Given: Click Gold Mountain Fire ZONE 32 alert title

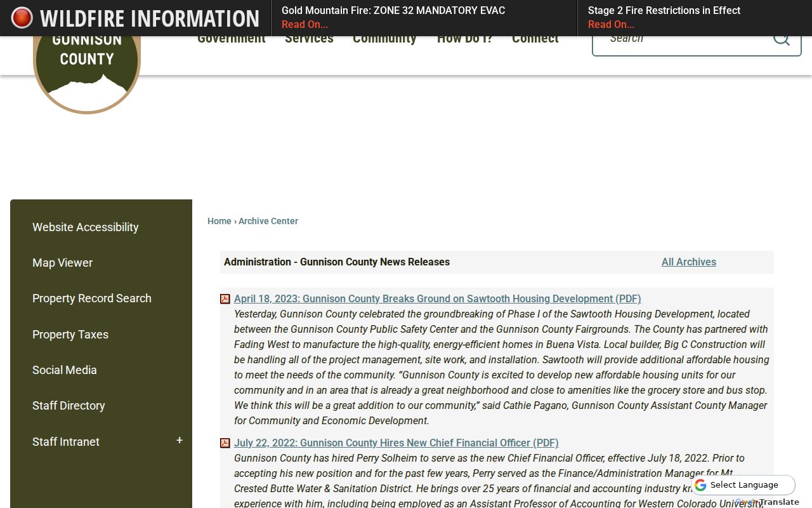Looking at the screenshot, I should click(393, 10).
